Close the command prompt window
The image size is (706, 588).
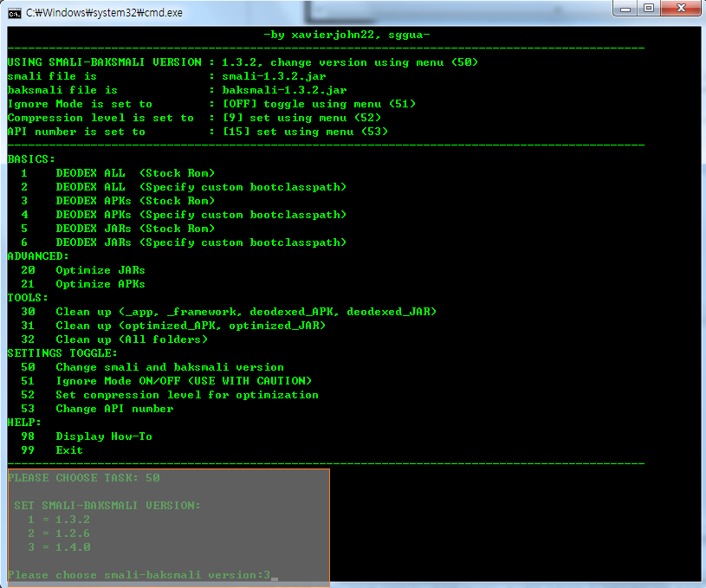(x=682, y=9)
